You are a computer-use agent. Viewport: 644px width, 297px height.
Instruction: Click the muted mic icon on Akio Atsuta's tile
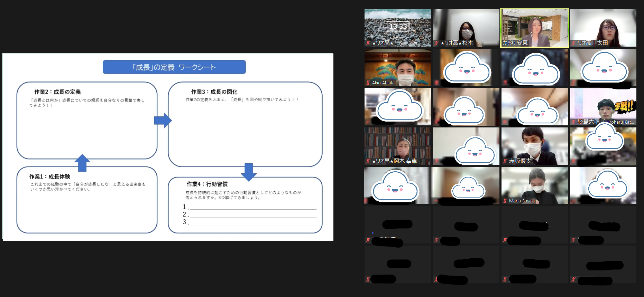(x=368, y=83)
